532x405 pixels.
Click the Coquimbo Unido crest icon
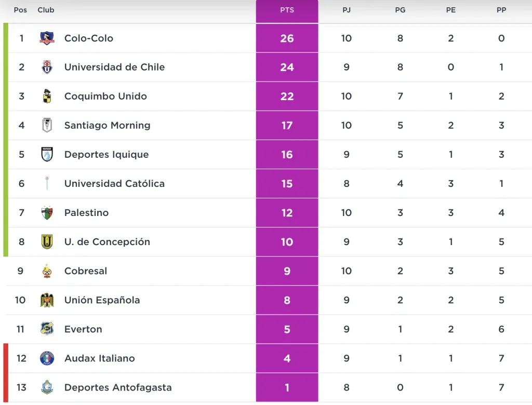click(47, 97)
